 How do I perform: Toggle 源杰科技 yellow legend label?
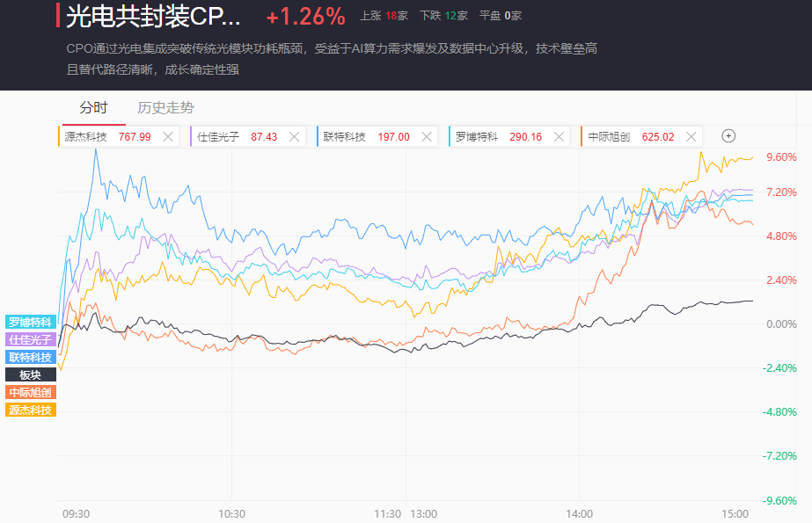tap(31, 410)
